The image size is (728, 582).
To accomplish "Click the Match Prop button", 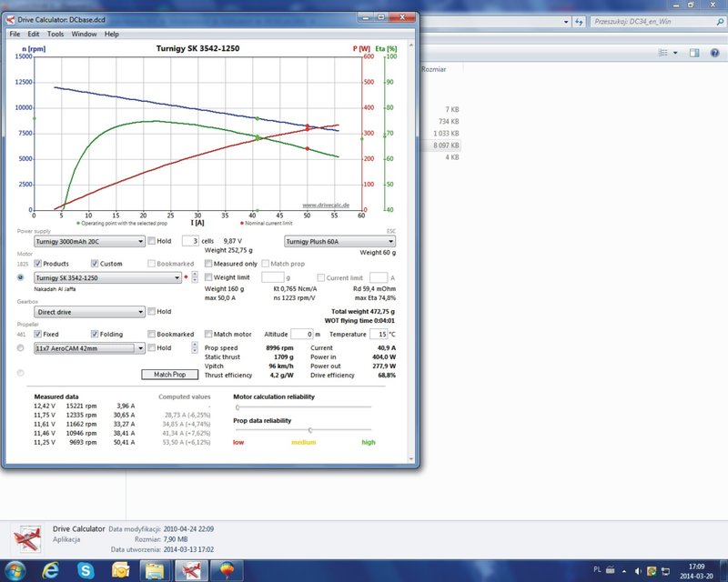I will (170, 375).
